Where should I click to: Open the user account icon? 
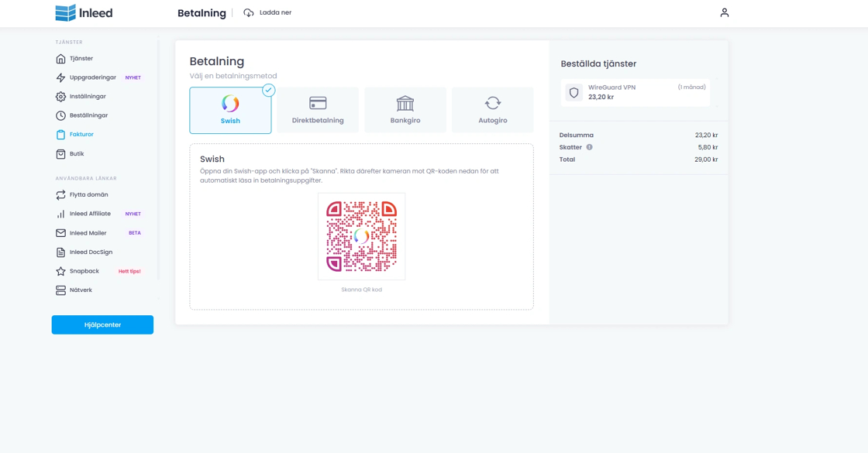tap(724, 13)
